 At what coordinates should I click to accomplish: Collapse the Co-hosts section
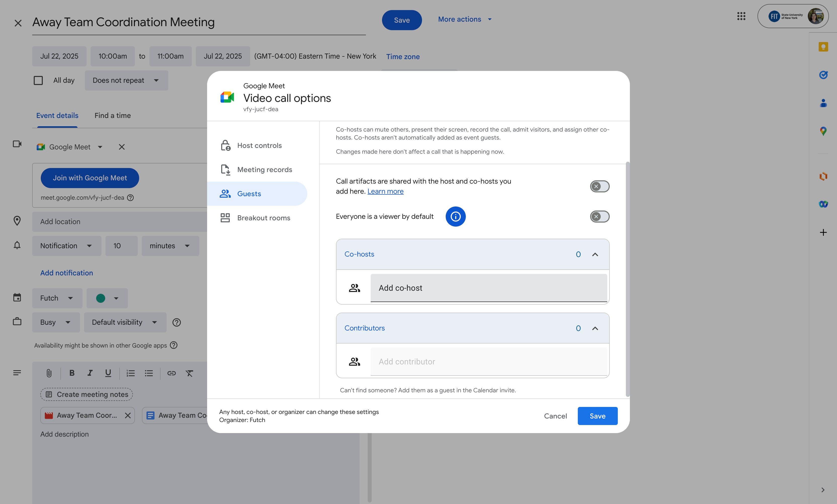[595, 255]
